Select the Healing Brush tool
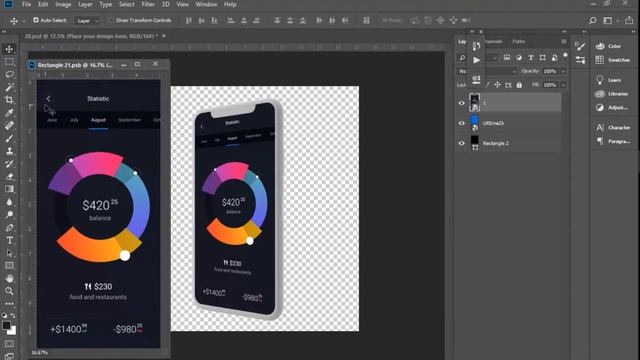 (9, 125)
